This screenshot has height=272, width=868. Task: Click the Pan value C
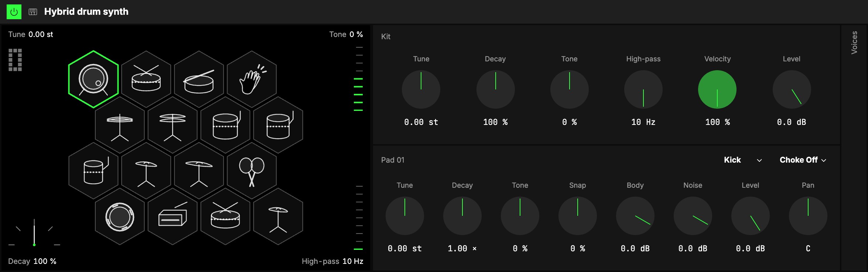click(808, 249)
